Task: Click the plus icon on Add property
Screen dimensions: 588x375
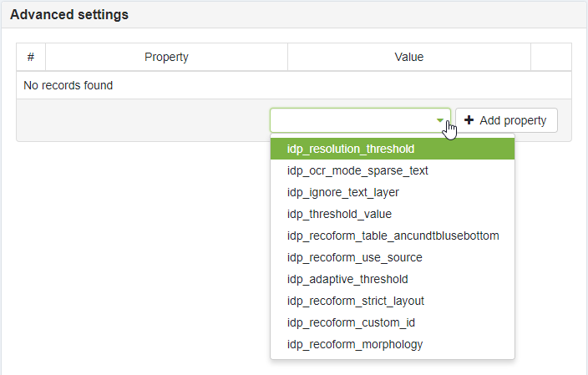Action: 469,120
